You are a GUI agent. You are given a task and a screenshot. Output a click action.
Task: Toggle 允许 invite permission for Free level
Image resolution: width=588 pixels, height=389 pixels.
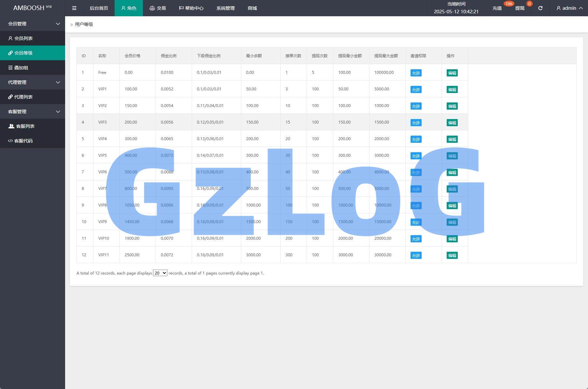[x=416, y=73]
